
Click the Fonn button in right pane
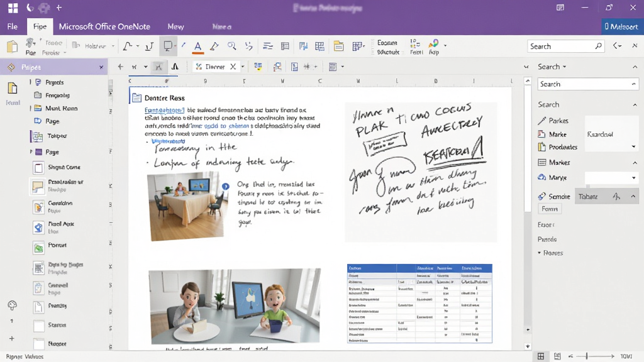click(x=550, y=209)
